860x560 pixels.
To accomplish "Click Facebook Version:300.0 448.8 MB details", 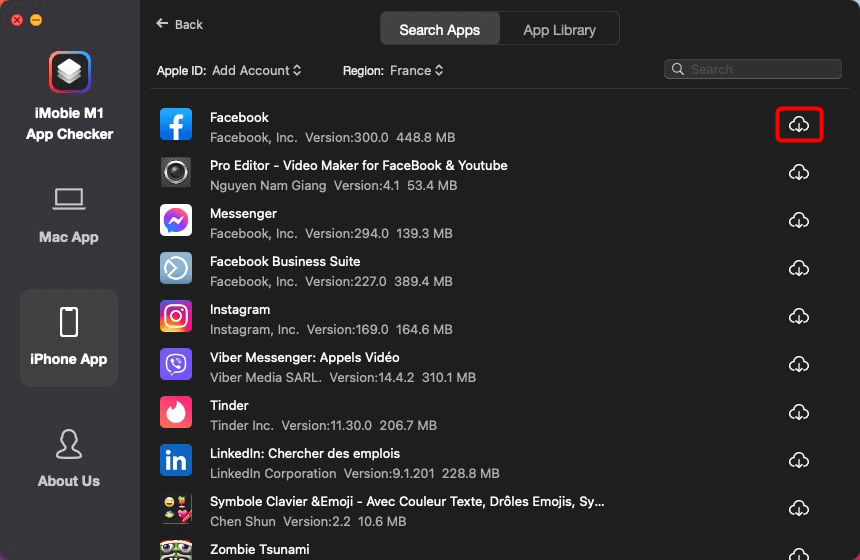I will click(332, 137).
